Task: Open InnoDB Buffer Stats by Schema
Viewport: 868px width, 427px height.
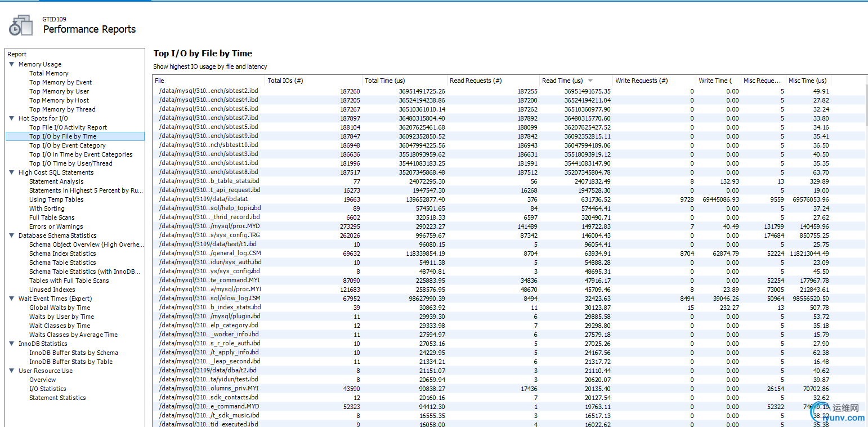Action: point(74,353)
